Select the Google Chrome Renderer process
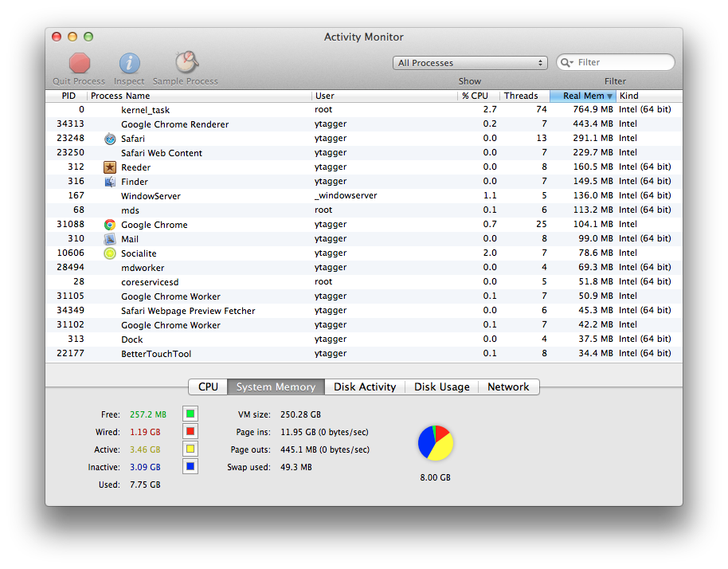This screenshot has width=728, height=569. (364, 124)
